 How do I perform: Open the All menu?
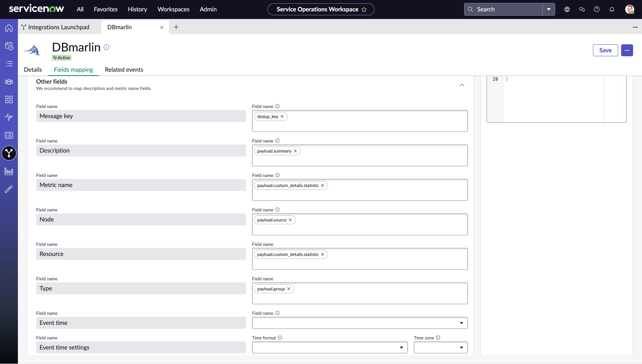(x=80, y=9)
